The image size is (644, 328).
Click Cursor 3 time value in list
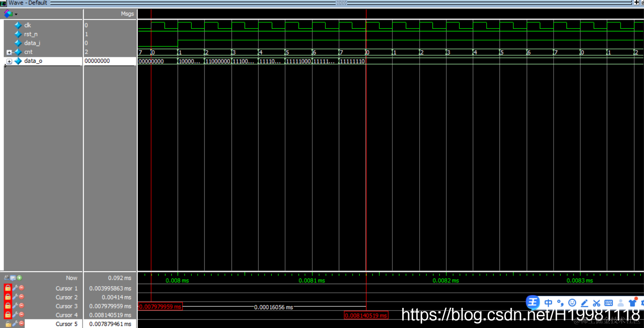pyautogui.click(x=110, y=306)
